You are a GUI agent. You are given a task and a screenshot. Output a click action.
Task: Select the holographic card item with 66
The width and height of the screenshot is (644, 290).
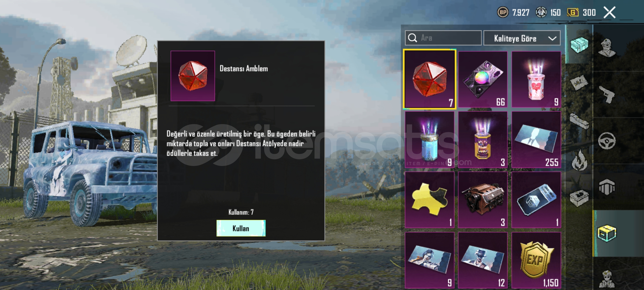(483, 79)
